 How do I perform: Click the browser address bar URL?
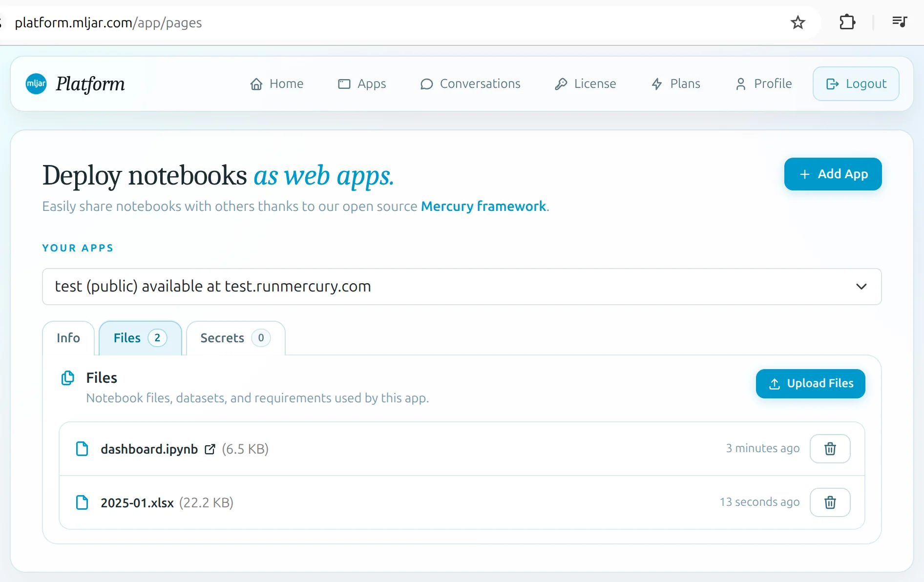[x=108, y=23]
